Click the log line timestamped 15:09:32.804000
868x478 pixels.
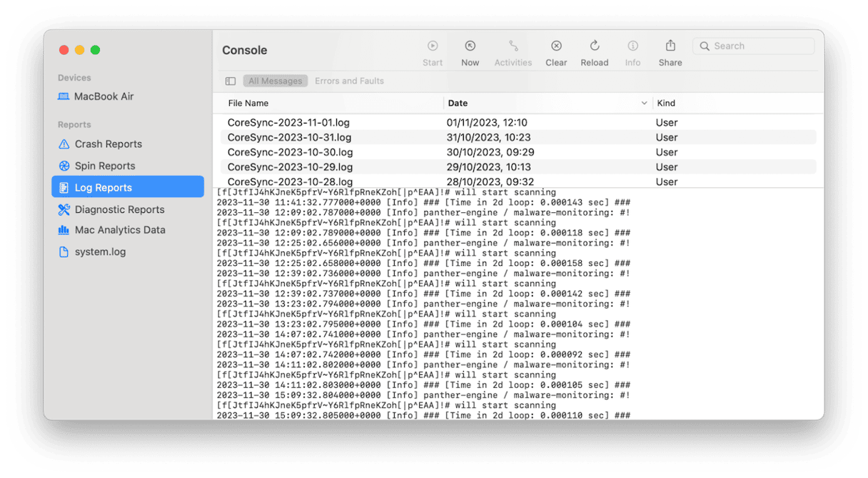point(423,395)
